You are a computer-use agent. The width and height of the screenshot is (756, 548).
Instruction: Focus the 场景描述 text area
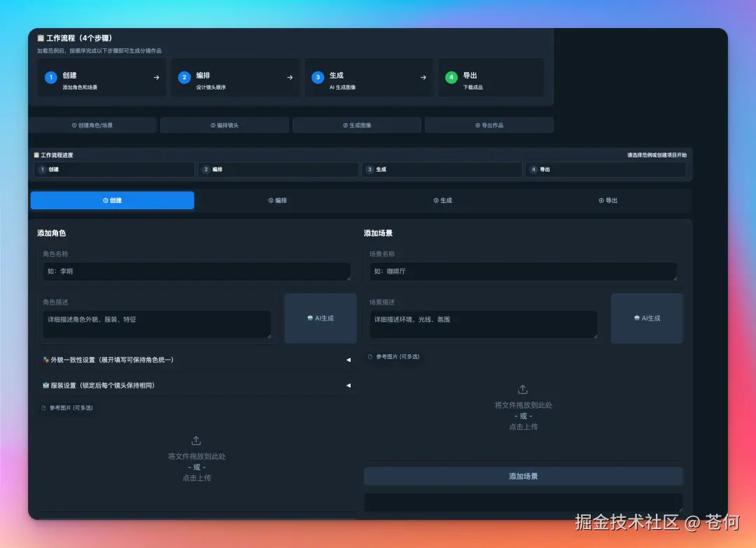(x=484, y=324)
